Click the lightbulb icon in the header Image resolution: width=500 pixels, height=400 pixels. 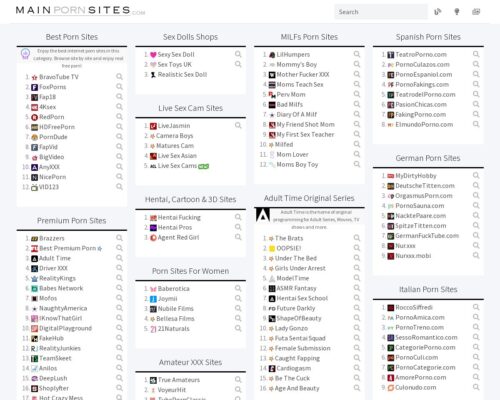[457, 12]
